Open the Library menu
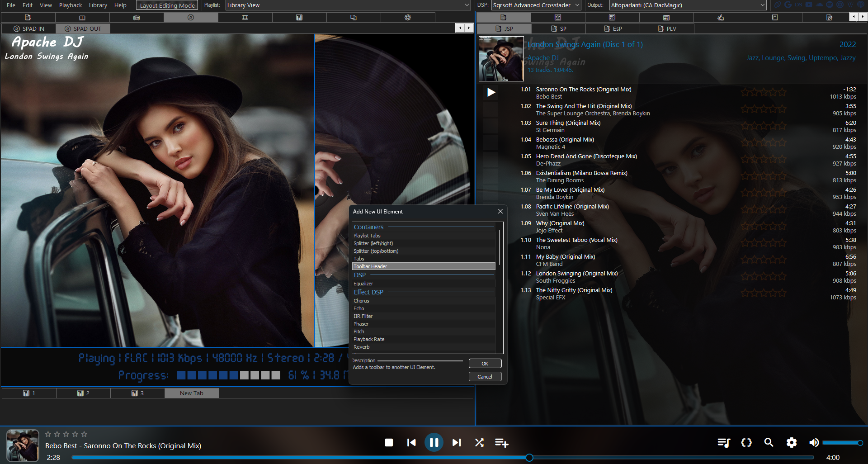 click(98, 5)
